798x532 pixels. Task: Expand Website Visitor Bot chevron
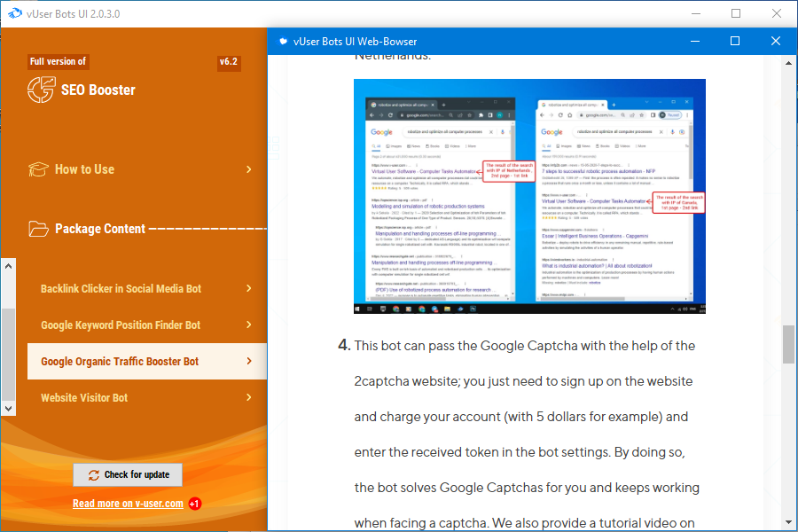[249, 397]
